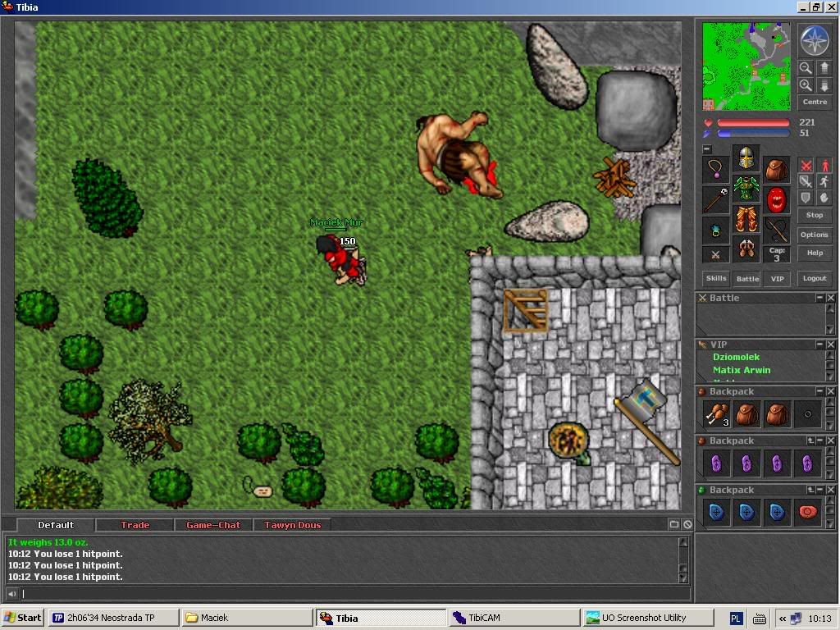This screenshot has width=840, height=630.
Task: Click the blue mana bar
Action: point(753,134)
